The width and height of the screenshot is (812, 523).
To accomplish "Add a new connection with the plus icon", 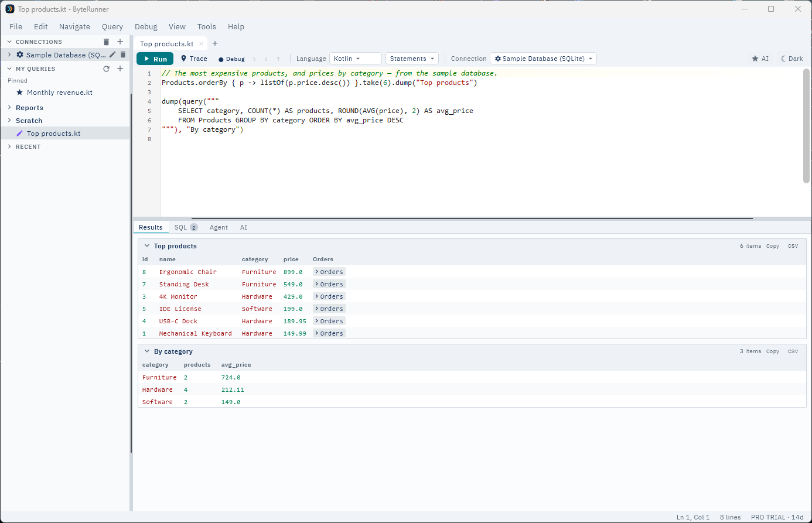I will point(120,42).
